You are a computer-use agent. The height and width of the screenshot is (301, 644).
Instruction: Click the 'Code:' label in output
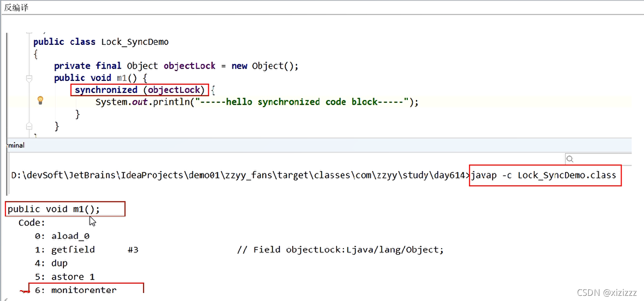click(x=32, y=222)
